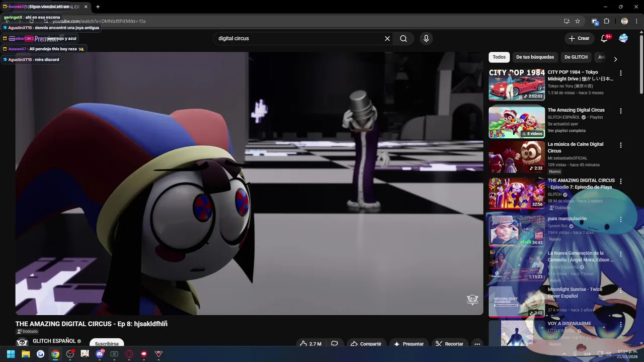Open the GLITCH ESPAÑOL channel name link
The image size is (644, 362).
pos(54,341)
